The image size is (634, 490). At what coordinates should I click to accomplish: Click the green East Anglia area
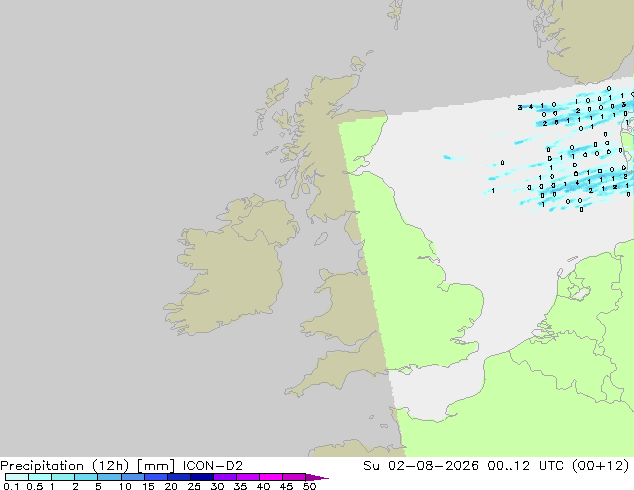pos(457,311)
